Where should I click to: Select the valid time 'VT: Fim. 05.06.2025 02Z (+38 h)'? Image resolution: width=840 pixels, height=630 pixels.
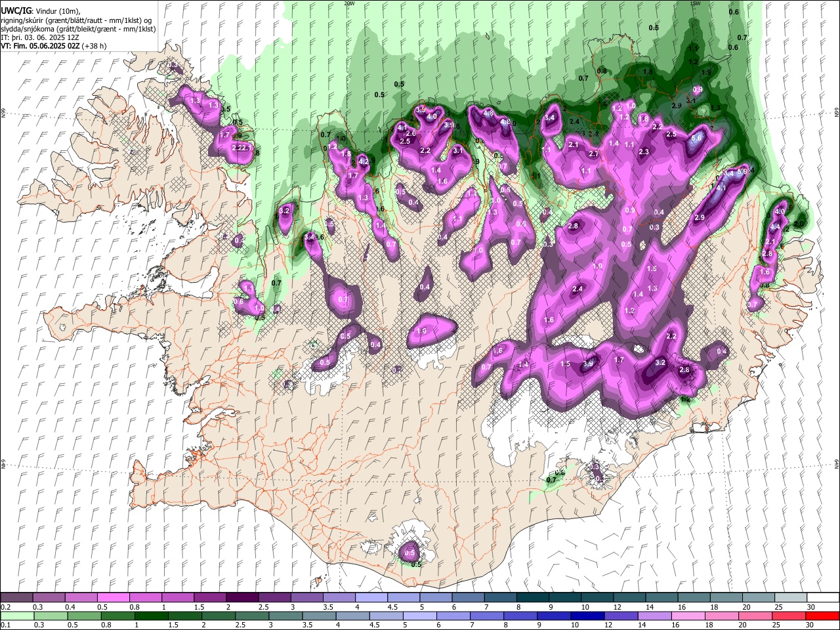tap(54, 46)
